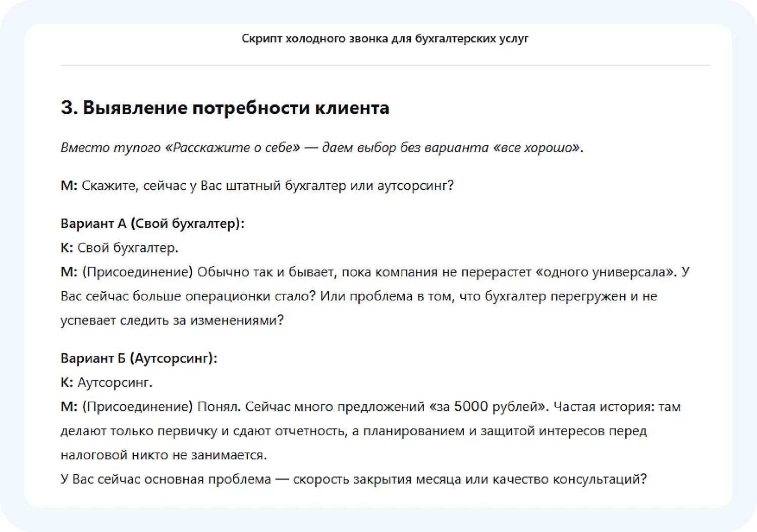Click the phrase «за 5000 рублей»
The image size is (757, 532).
[488, 406]
